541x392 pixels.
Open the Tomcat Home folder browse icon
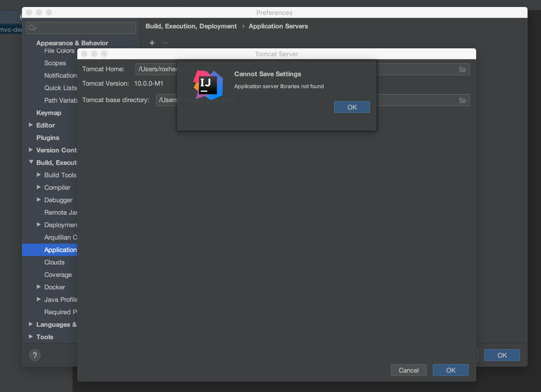click(462, 69)
